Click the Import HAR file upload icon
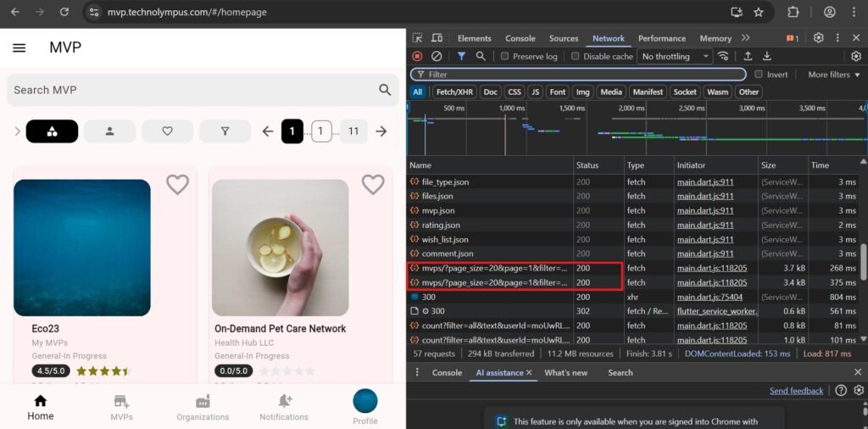The height and width of the screenshot is (429, 868). coord(748,56)
